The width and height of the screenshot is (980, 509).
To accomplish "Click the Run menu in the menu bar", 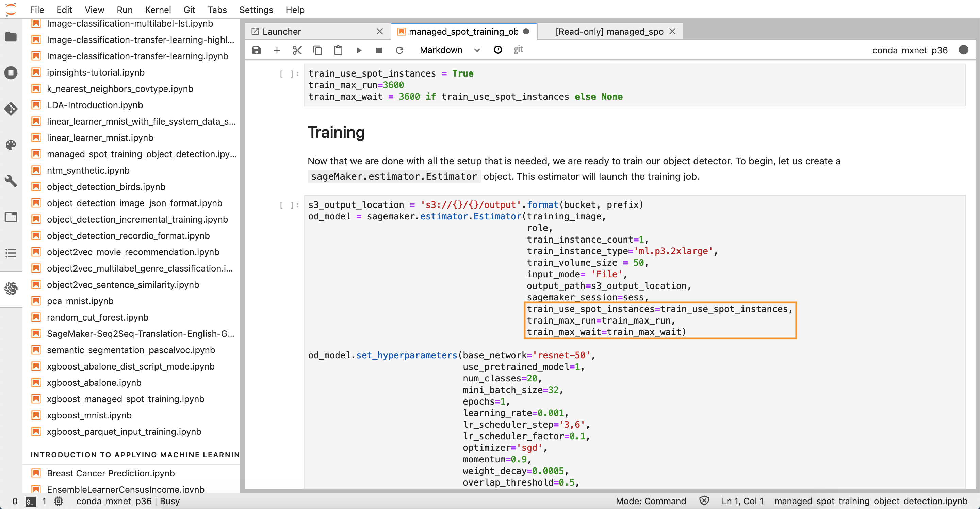I will tap(125, 9).
